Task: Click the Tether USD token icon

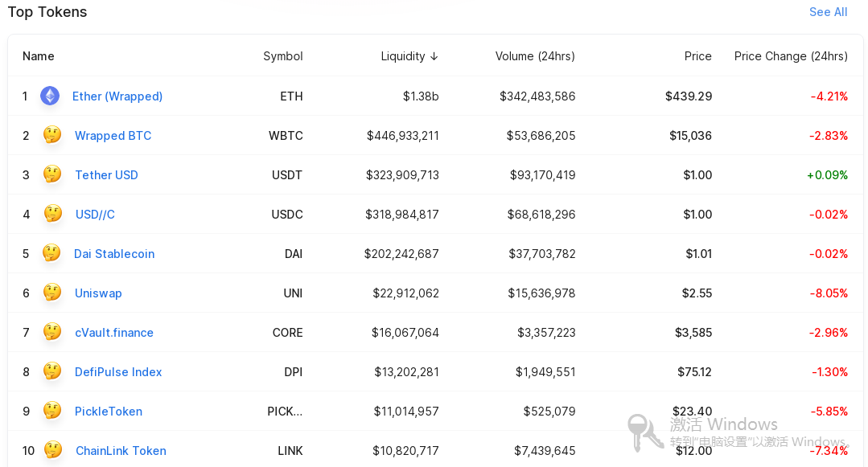Action: click(x=52, y=174)
